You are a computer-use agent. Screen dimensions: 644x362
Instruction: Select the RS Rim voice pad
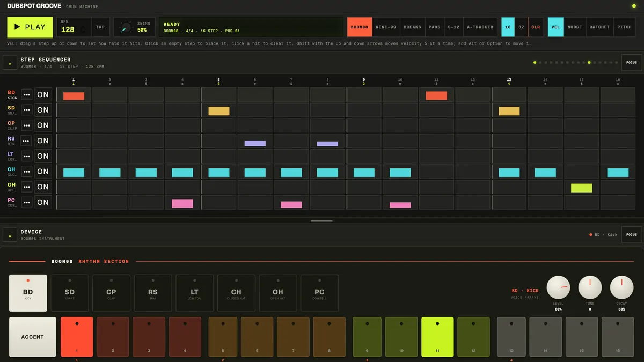[x=153, y=293]
